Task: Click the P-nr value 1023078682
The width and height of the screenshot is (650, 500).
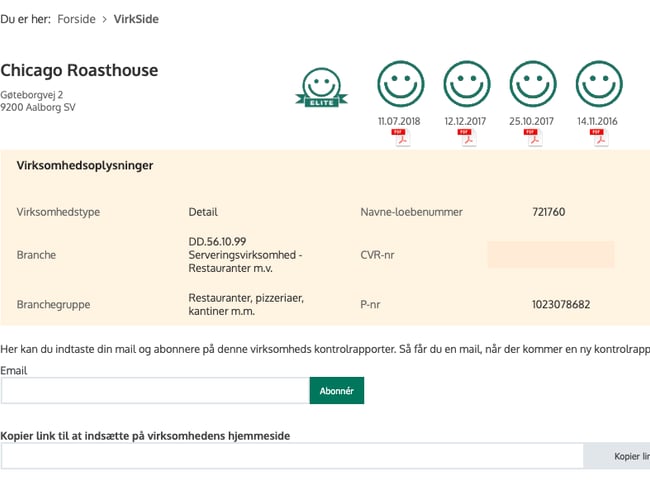Action: coord(561,304)
